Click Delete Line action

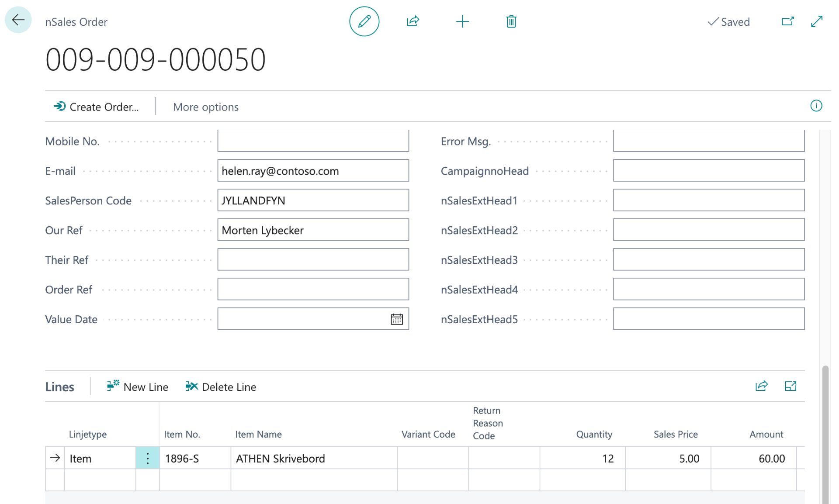point(221,387)
